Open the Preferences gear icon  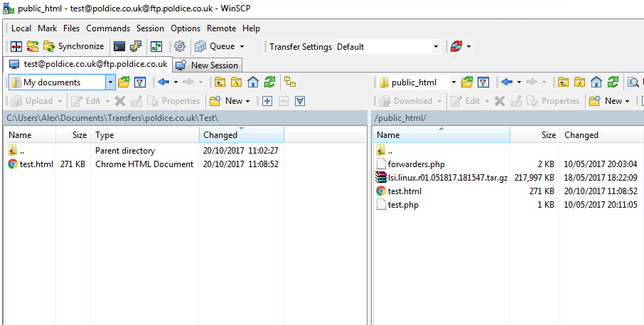tap(180, 46)
